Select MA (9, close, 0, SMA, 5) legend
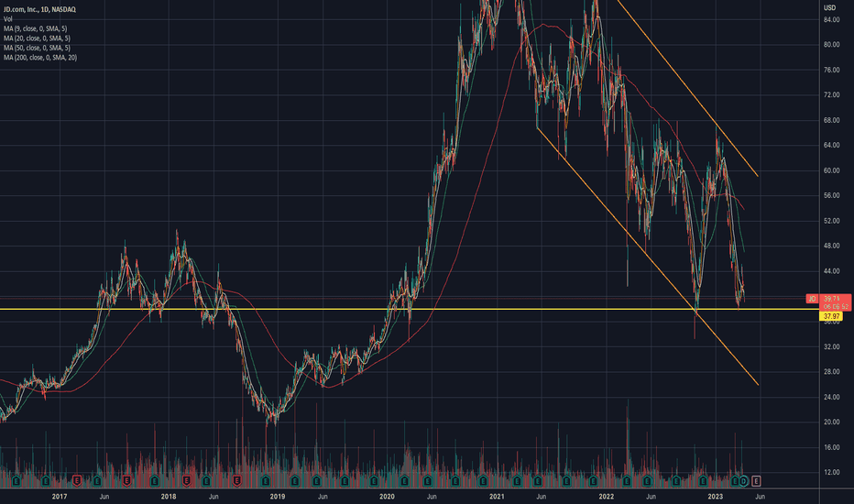Viewport: 854px width, 504px height. [36, 28]
